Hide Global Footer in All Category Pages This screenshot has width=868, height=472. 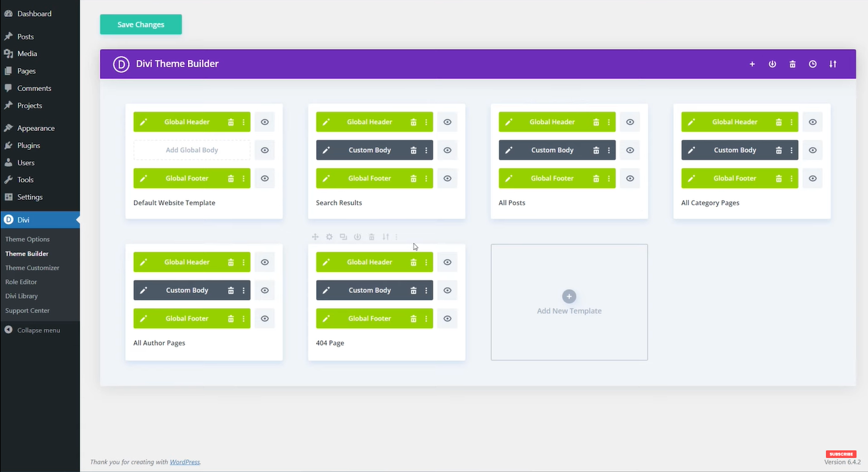coord(813,178)
